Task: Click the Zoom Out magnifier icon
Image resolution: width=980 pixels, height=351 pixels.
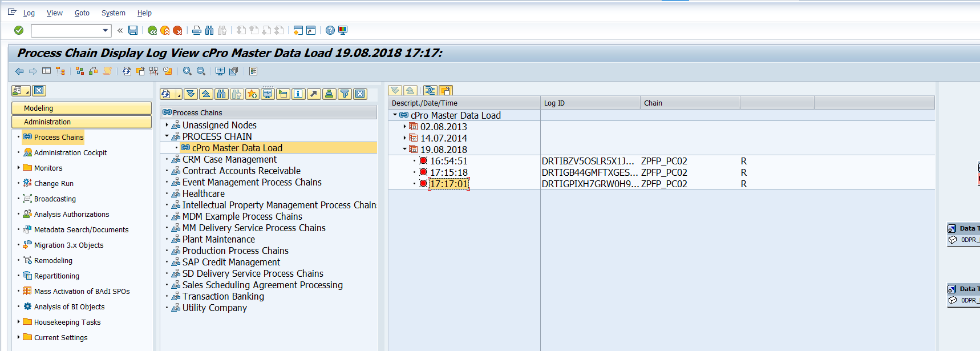Action: tap(201, 71)
